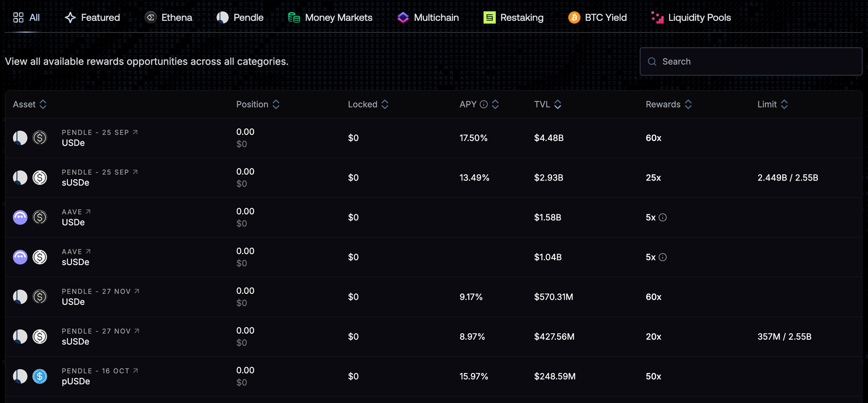Click info icon beside Aave sUSDe 5x rewards
The width and height of the screenshot is (868, 403).
[662, 257]
